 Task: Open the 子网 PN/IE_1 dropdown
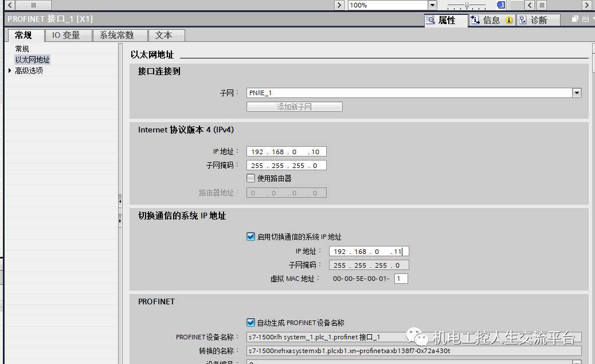tap(577, 92)
